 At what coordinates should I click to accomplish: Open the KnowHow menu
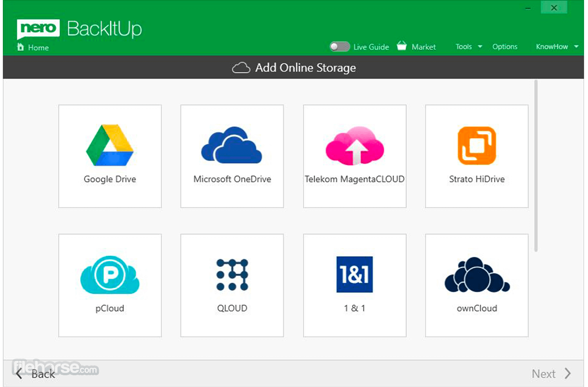point(552,47)
